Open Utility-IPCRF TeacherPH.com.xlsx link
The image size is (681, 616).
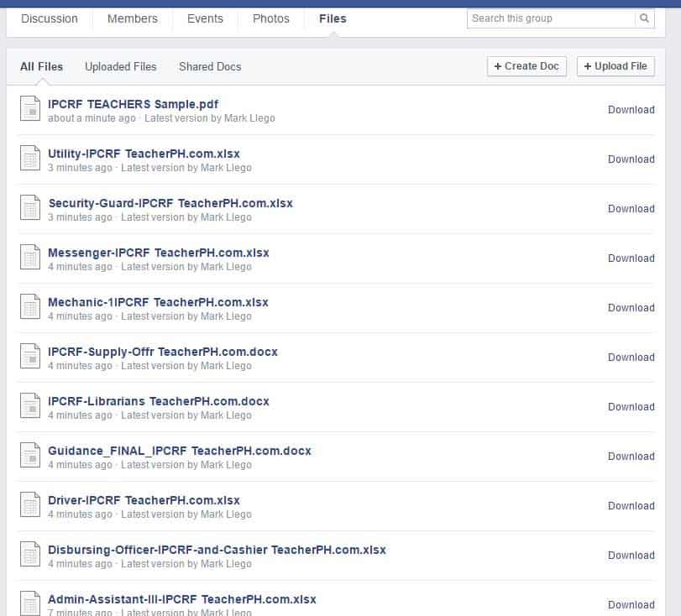pyautogui.click(x=144, y=154)
